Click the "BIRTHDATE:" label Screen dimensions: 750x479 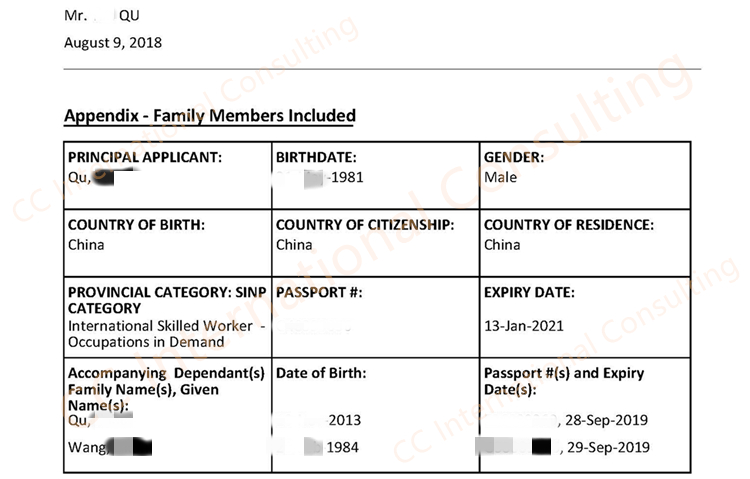316,158
